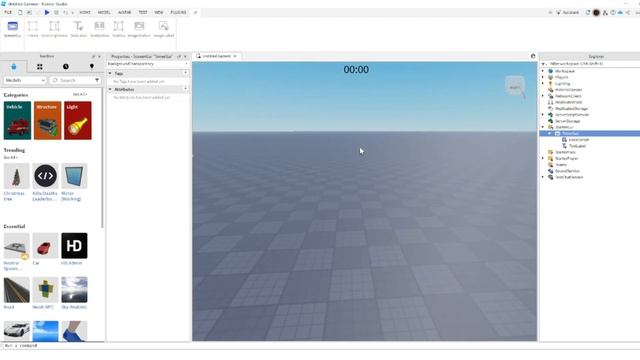Select the Neutral Spawn model thumbnail
640x360 pixels.
click(17, 246)
